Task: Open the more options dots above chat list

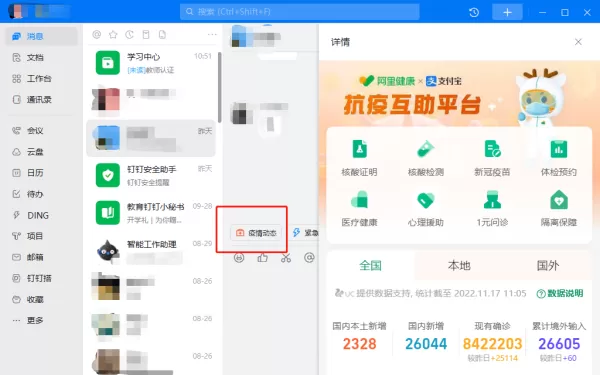Action: tap(212, 35)
